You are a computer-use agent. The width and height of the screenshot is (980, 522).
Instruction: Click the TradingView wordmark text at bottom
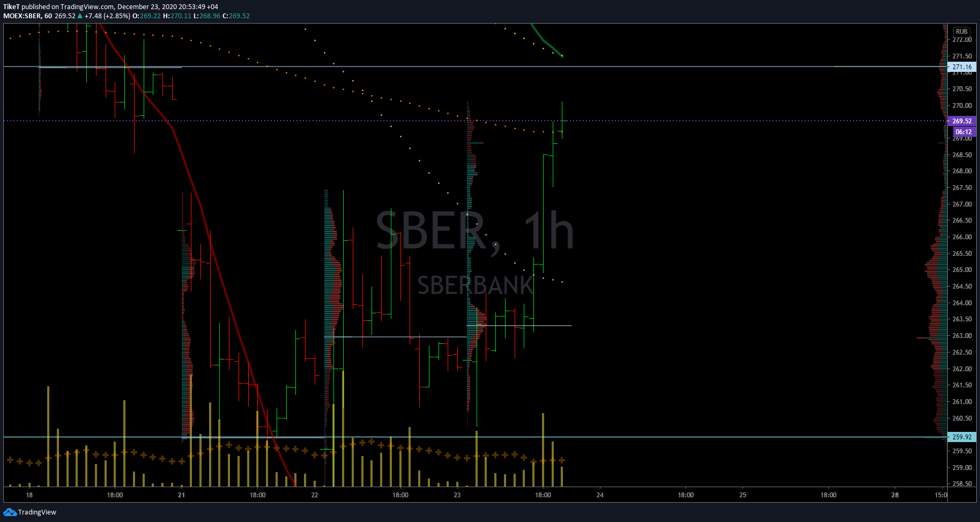[x=37, y=512]
